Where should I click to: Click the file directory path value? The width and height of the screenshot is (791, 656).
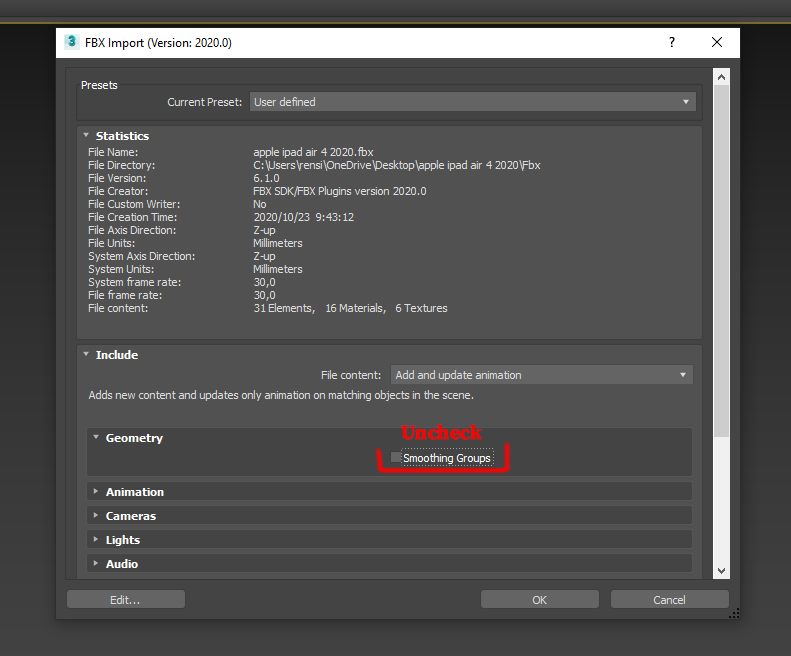[x=397, y=165]
